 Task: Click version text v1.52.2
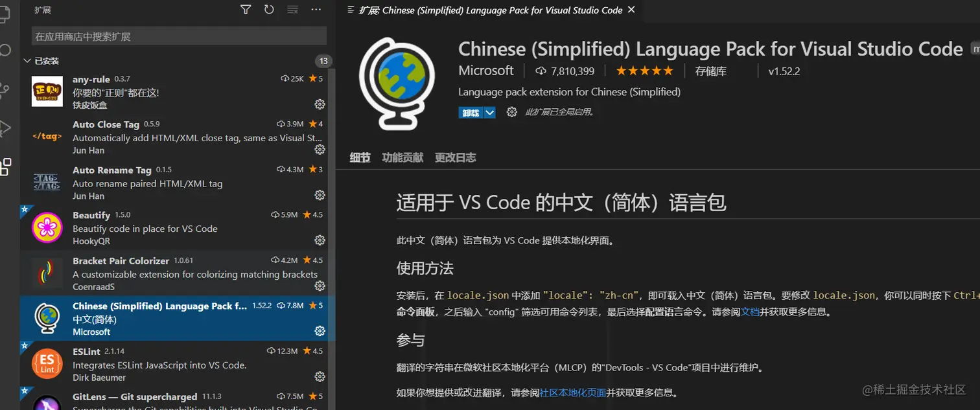pyautogui.click(x=784, y=71)
